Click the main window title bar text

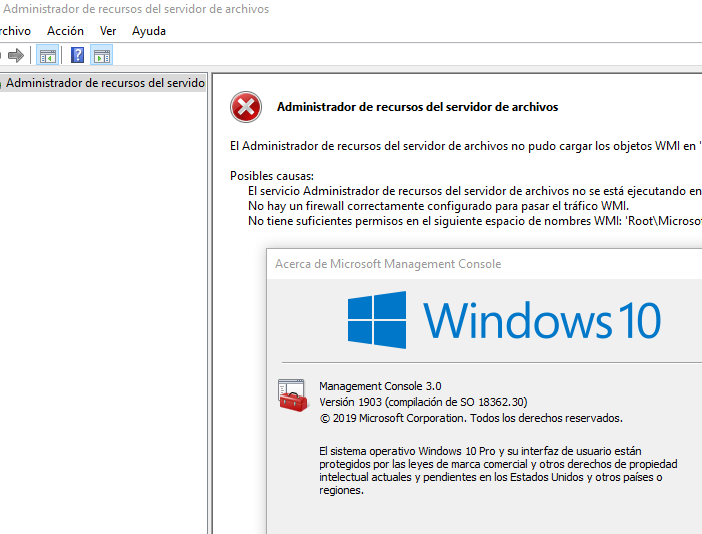[136, 9]
